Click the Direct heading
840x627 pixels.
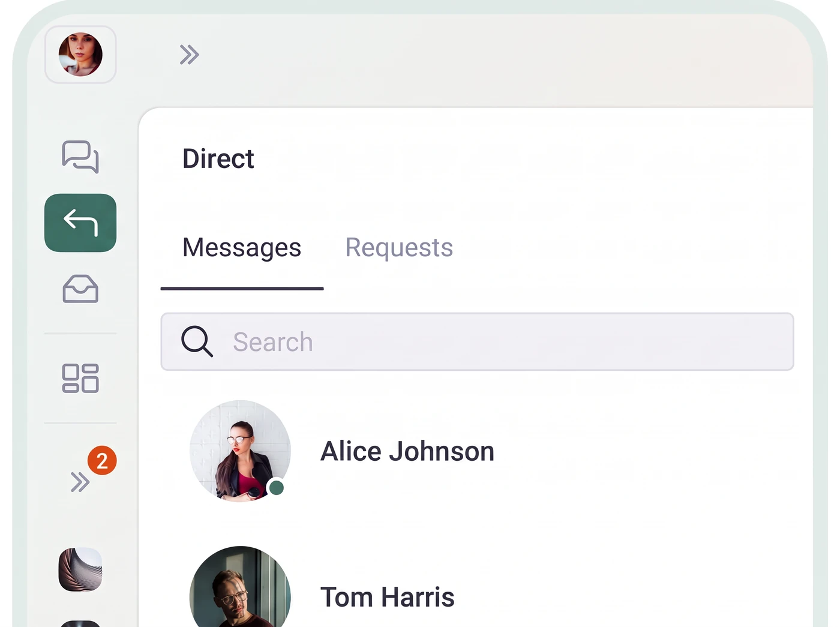(x=218, y=159)
